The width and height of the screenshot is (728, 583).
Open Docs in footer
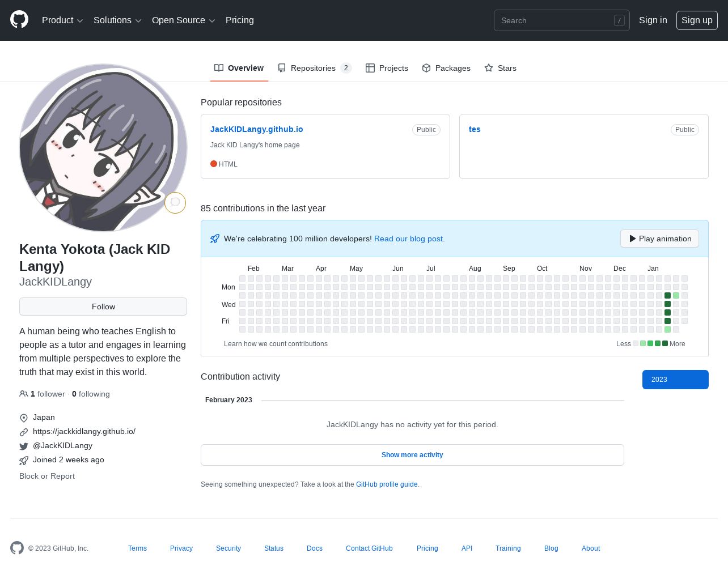(315, 548)
